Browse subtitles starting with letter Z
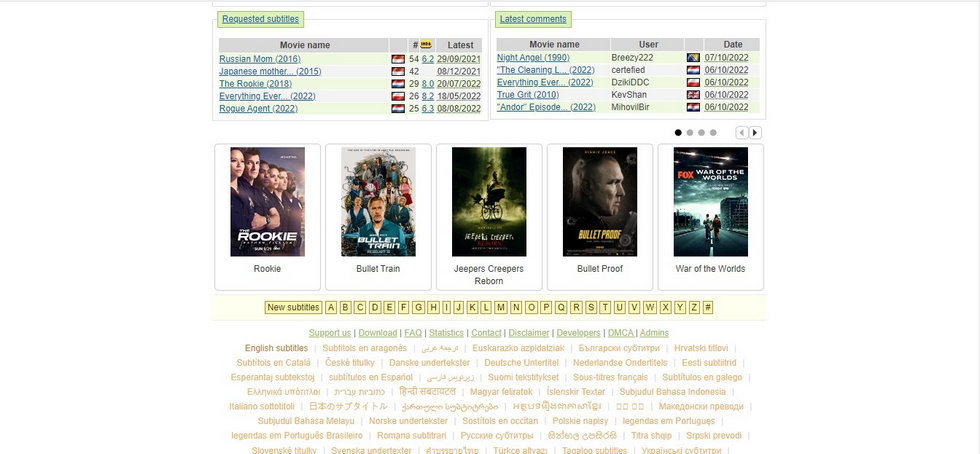Screen dimensions: 980x454 coord(694,307)
